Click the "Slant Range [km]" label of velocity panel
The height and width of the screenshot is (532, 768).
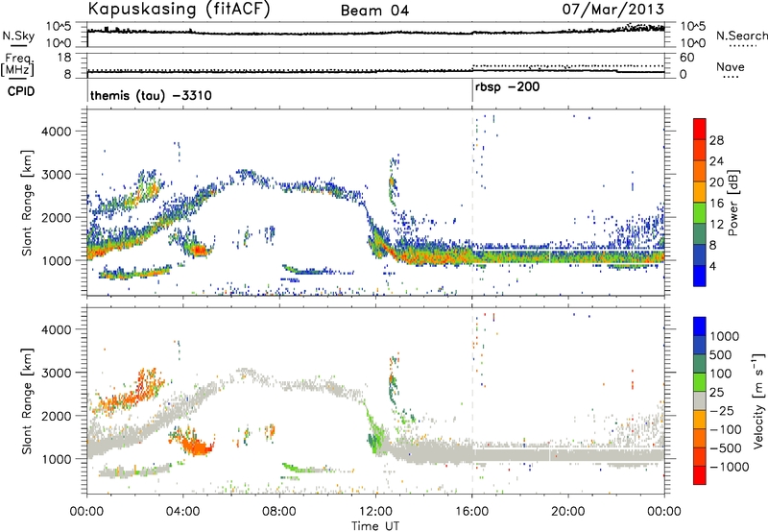(x=27, y=401)
